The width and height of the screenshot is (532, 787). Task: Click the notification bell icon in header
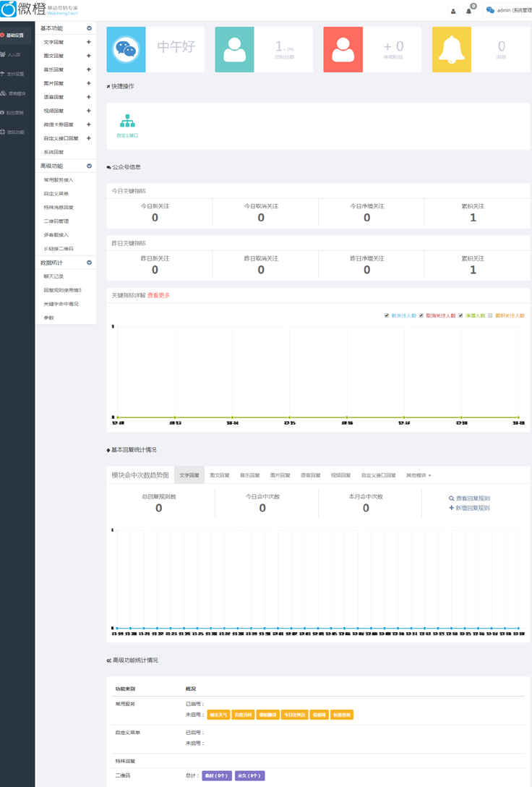coord(469,11)
